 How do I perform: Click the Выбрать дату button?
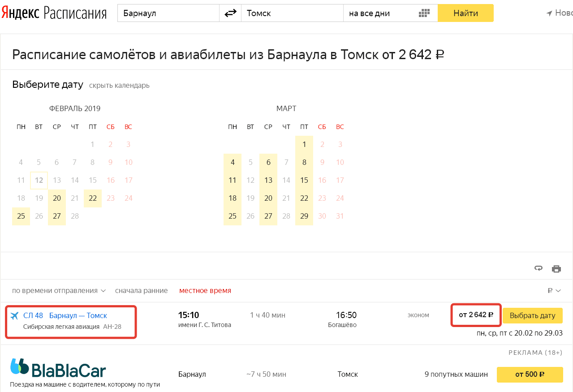[x=532, y=315]
